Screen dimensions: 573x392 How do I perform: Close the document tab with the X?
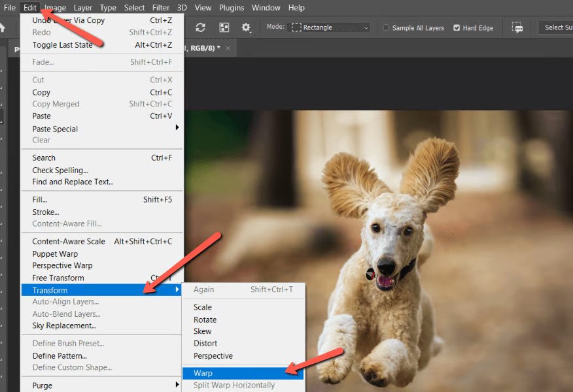pos(228,49)
